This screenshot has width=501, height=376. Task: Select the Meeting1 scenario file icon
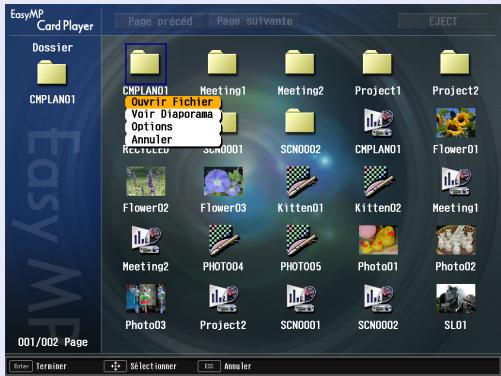pyautogui.click(x=456, y=181)
